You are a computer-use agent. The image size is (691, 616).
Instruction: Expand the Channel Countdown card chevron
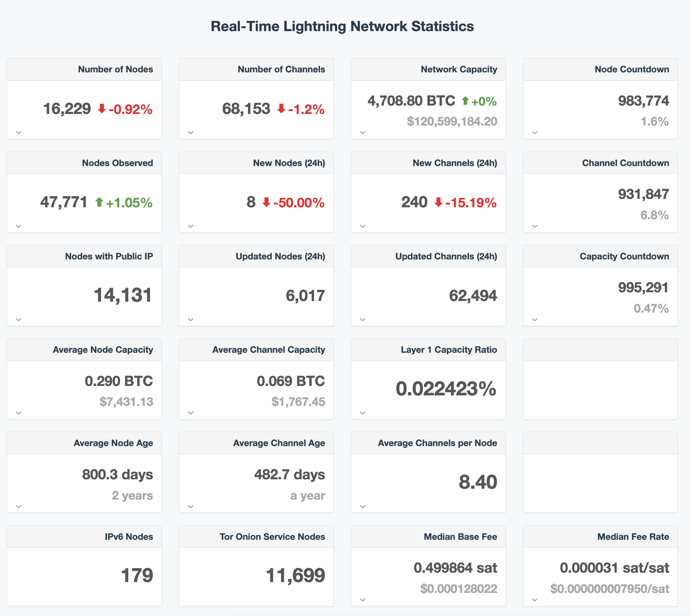click(535, 226)
